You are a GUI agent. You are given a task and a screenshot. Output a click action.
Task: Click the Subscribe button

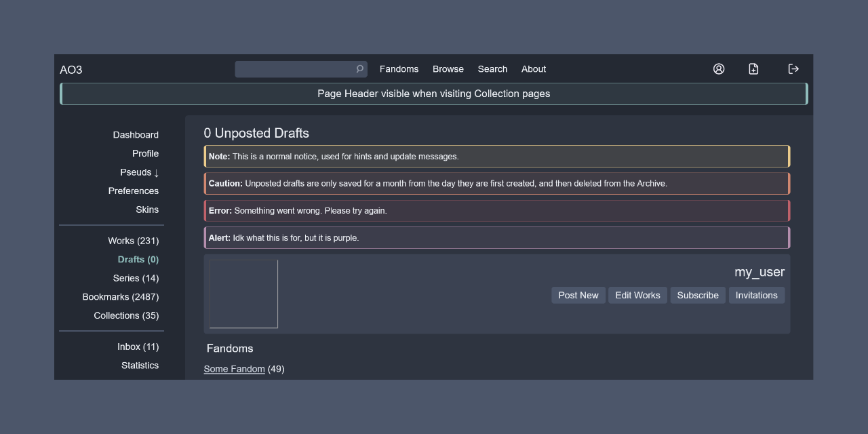click(x=698, y=295)
